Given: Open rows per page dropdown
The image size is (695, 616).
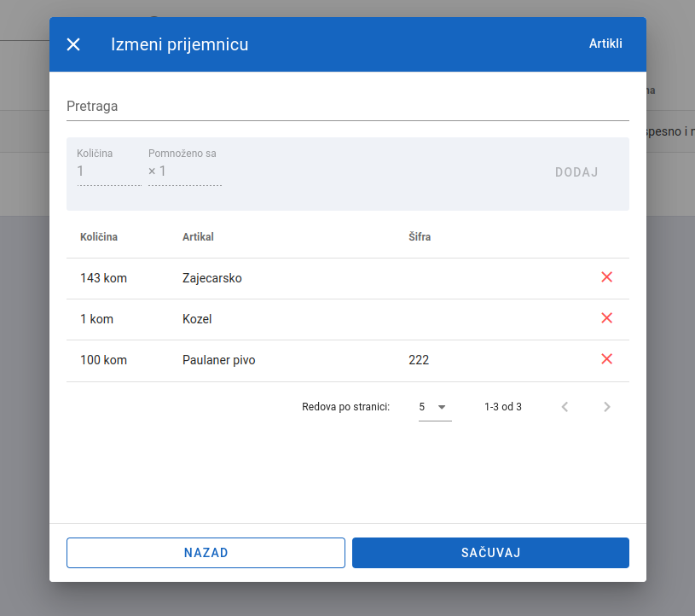Looking at the screenshot, I should [x=434, y=407].
